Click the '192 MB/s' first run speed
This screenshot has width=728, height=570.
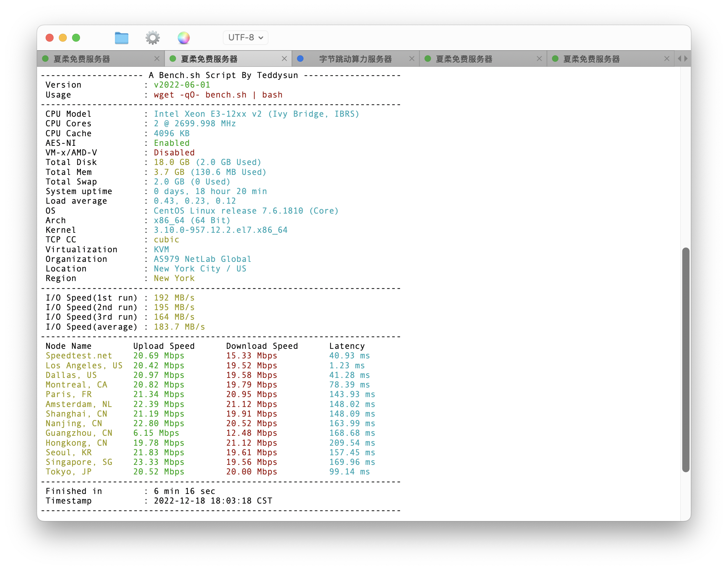174,298
